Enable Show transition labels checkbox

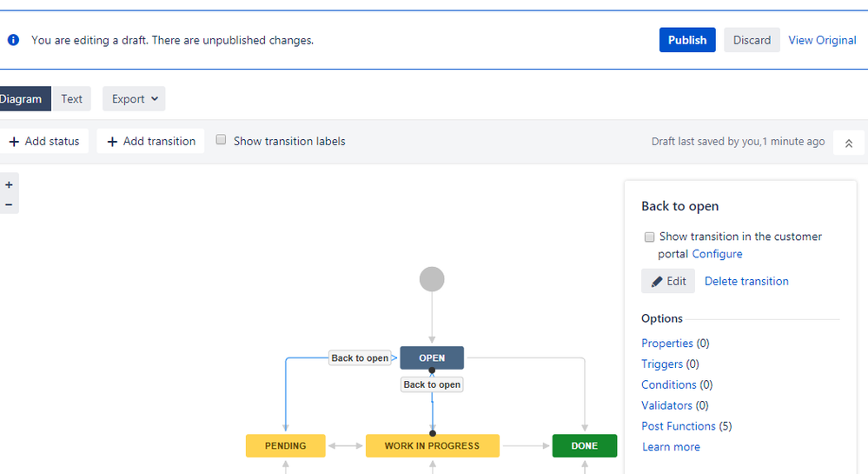(221, 140)
